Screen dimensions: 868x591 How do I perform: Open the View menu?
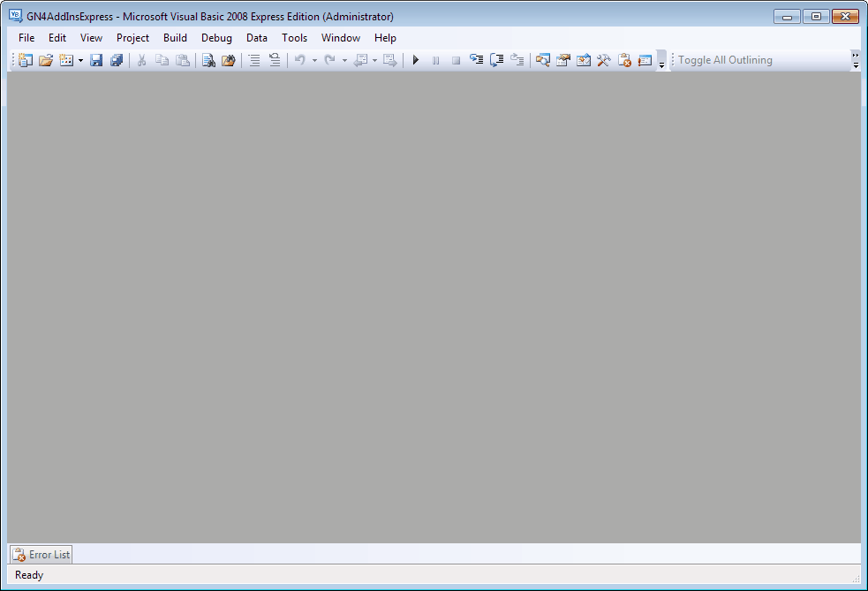(91, 38)
